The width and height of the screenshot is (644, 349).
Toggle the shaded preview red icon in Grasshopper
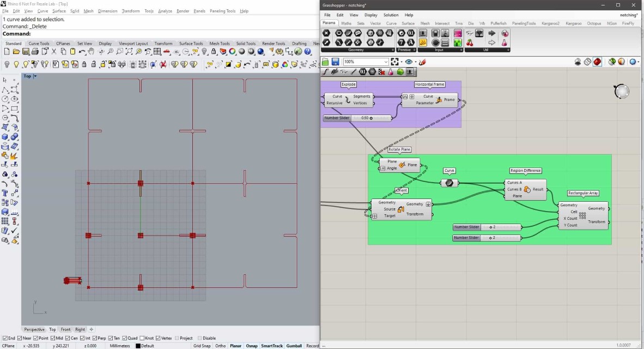tap(597, 62)
